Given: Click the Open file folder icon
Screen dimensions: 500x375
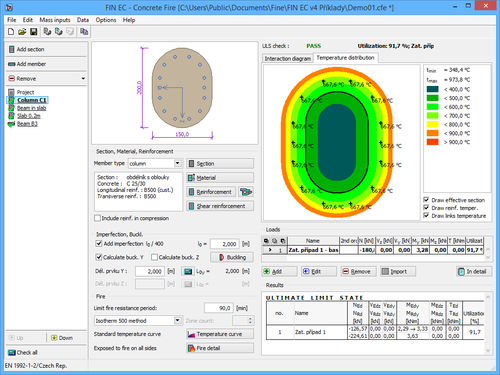Looking at the screenshot, I should (22, 32).
